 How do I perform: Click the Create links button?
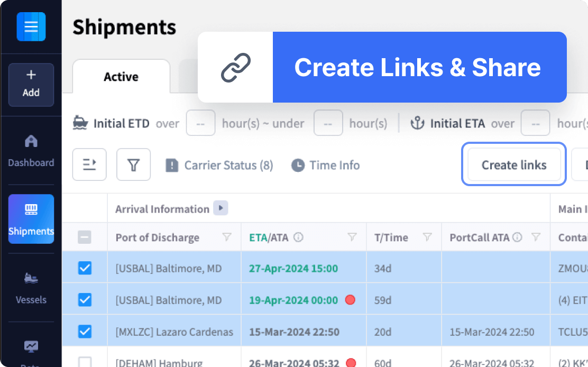point(513,164)
